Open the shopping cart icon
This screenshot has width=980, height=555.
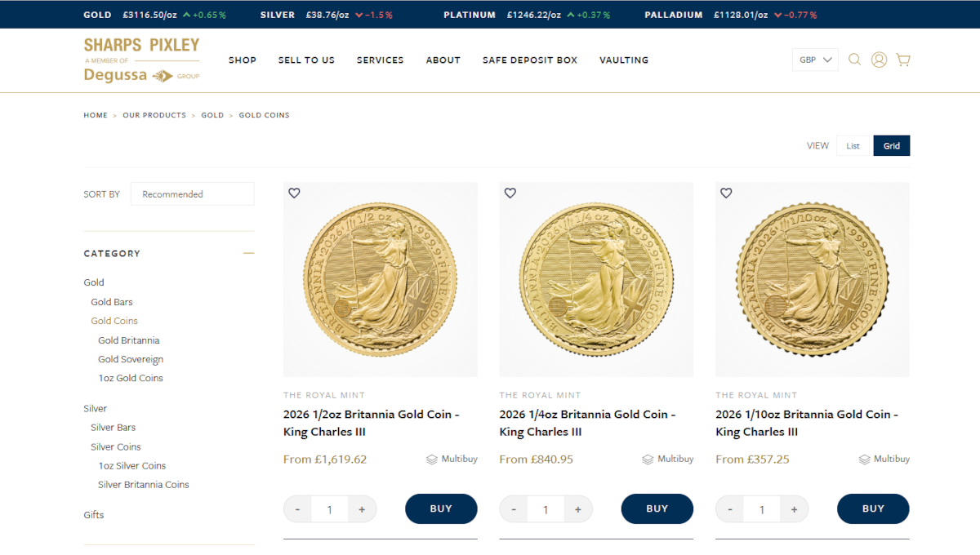[903, 60]
